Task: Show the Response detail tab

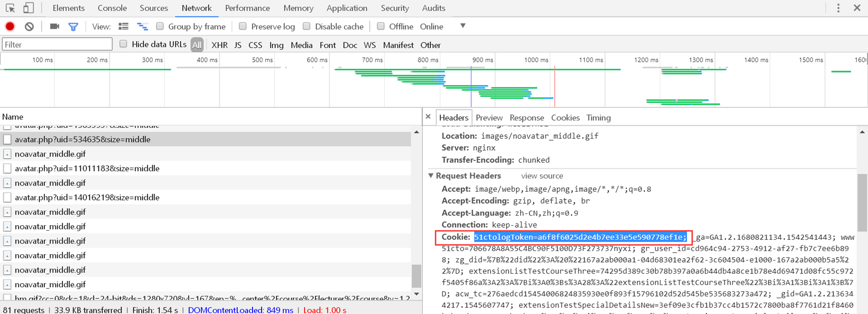Action: coord(527,118)
